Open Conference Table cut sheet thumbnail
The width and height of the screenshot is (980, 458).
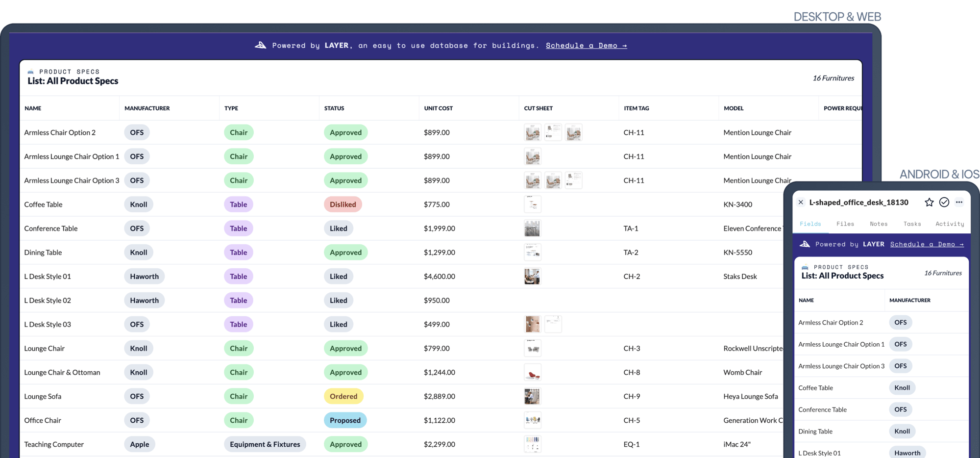[532, 229]
